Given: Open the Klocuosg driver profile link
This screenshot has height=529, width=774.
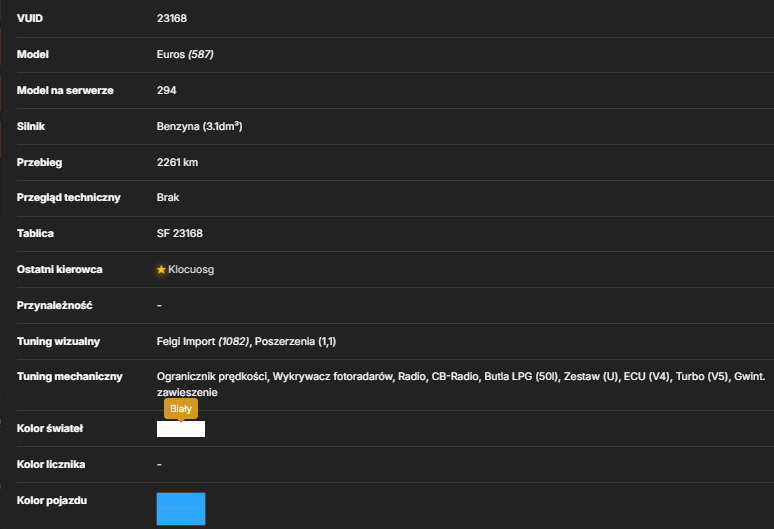Looking at the screenshot, I should (x=191, y=269).
